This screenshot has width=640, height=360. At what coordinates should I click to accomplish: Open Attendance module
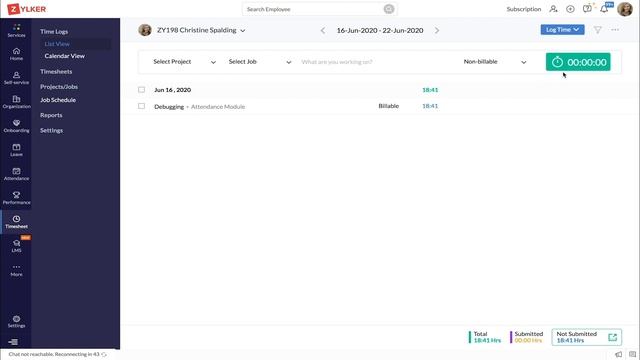(x=16, y=174)
